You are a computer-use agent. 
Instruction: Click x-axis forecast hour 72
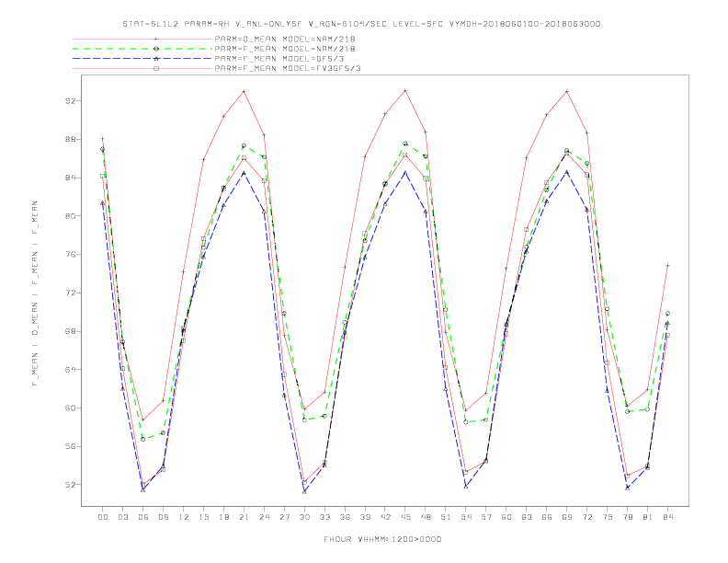[x=587, y=517]
